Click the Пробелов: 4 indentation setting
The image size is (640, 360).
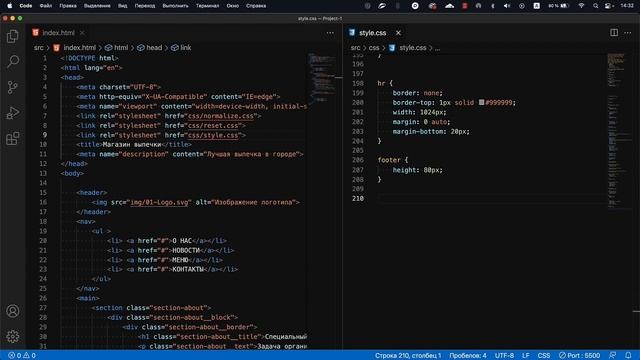click(468, 356)
